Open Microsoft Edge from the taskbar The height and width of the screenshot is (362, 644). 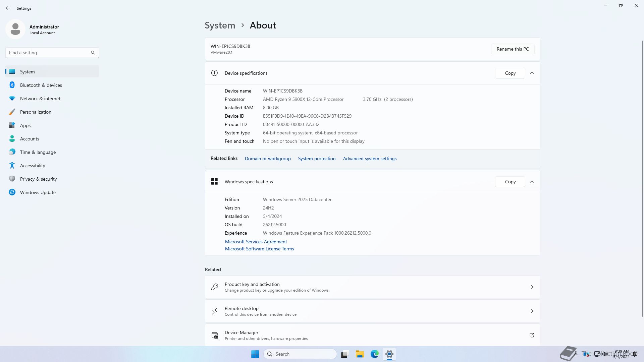(x=374, y=354)
